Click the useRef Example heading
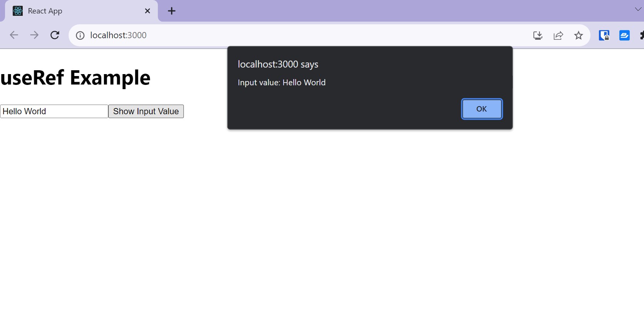The image size is (644, 313). pos(76,78)
